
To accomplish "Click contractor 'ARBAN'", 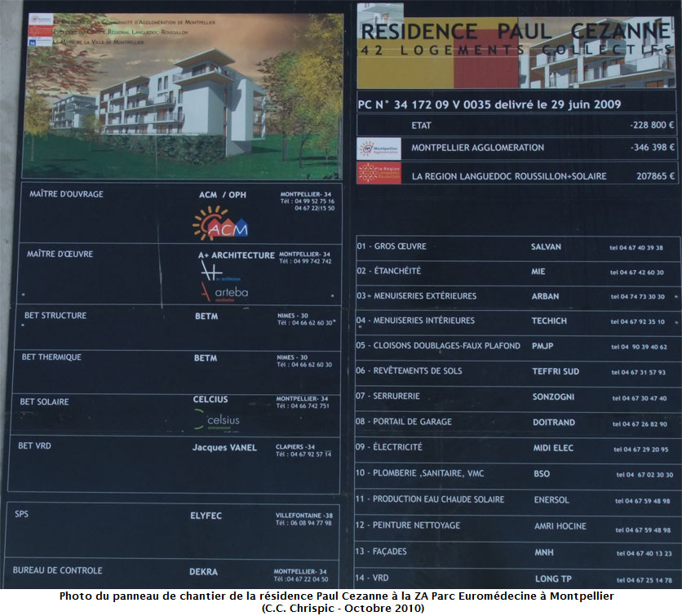I will (545, 296).
